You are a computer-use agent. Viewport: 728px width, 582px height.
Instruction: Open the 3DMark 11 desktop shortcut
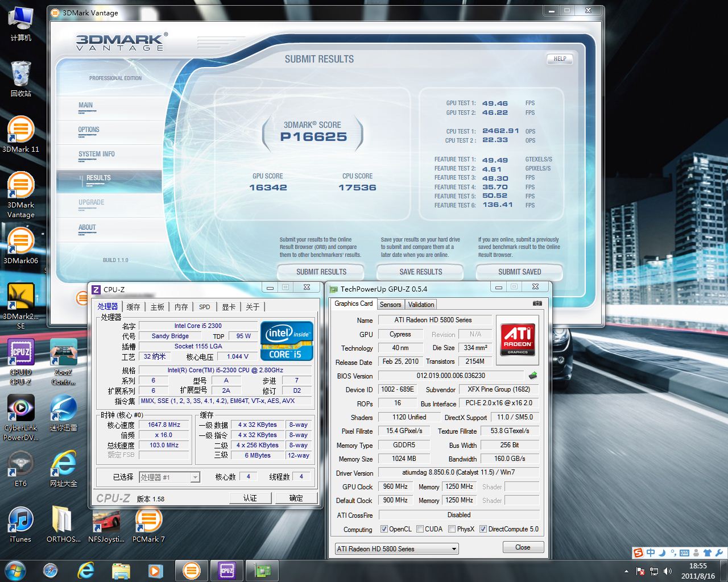click(20, 134)
